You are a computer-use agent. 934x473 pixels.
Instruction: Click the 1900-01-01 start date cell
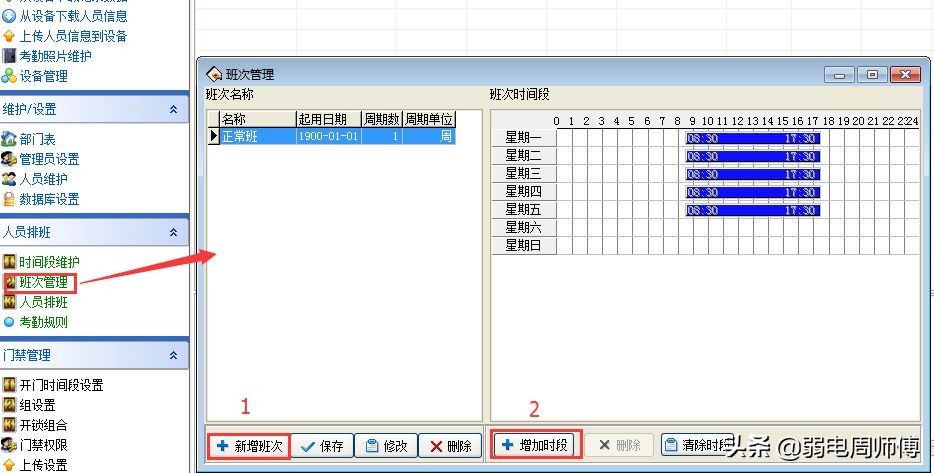tap(328, 136)
